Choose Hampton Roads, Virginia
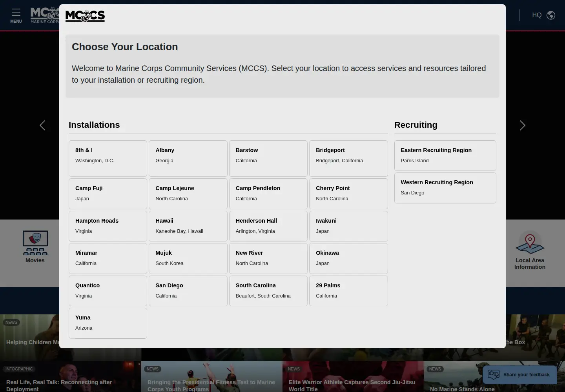 [108, 226]
